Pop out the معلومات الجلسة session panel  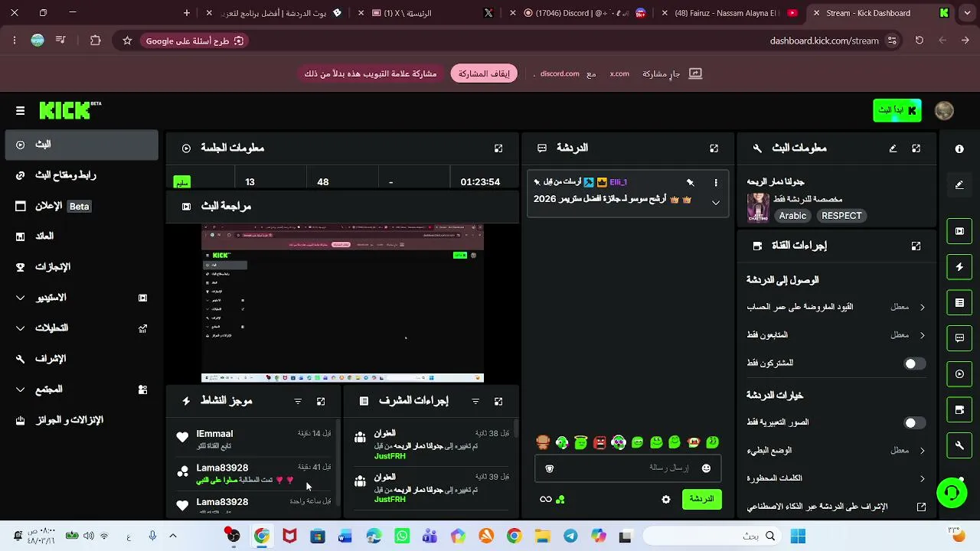[x=498, y=148]
